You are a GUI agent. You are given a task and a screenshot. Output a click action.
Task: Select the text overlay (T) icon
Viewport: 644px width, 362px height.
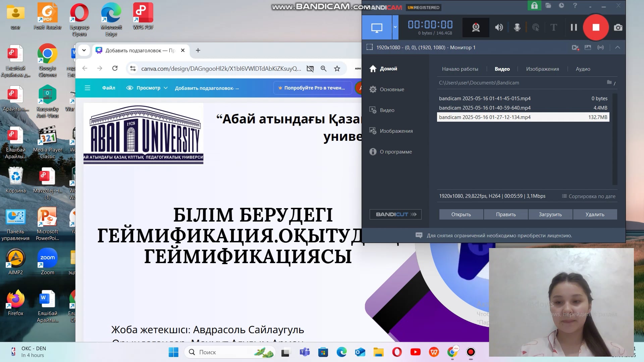(x=553, y=27)
